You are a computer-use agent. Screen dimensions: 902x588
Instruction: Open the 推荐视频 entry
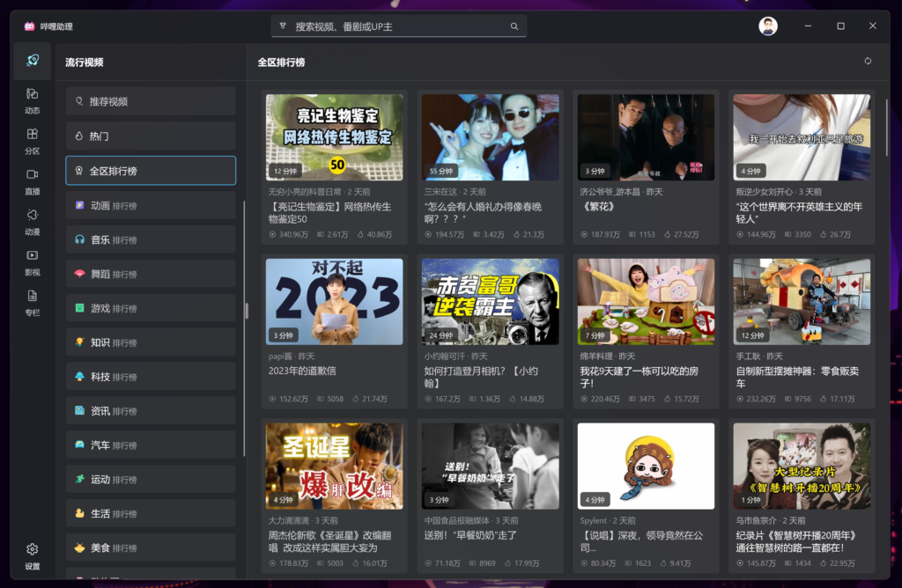(150, 101)
